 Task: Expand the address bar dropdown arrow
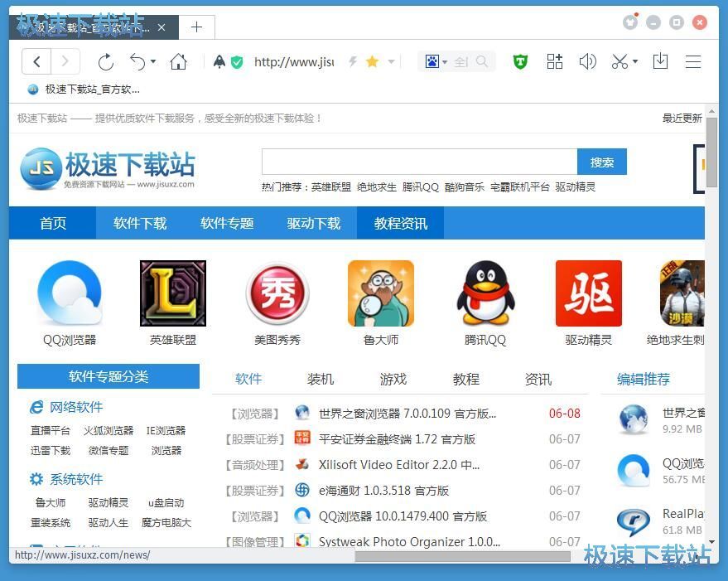click(392, 61)
